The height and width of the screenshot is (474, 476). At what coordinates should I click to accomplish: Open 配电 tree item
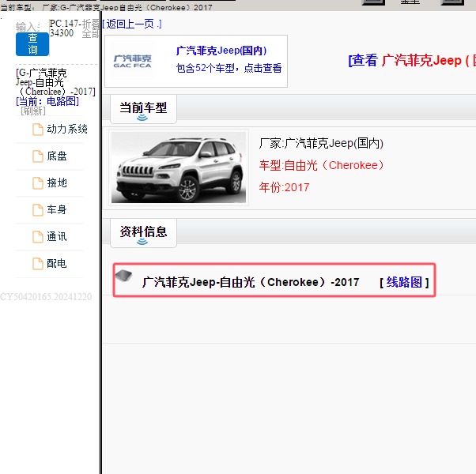click(x=57, y=263)
